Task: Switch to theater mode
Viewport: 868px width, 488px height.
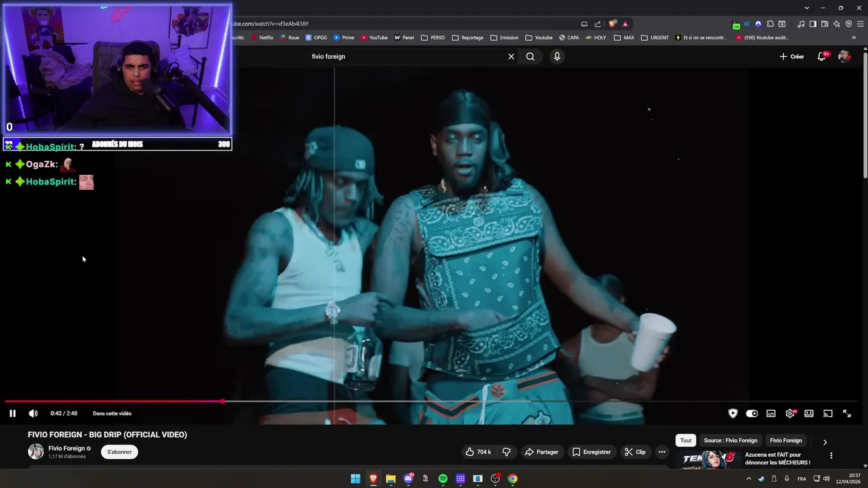Action: [809, 413]
